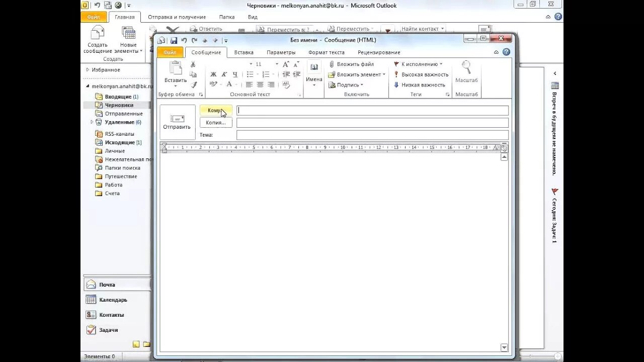Open Вложить элемент dropdown
Screen dimensions: 644x362
(357, 74)
